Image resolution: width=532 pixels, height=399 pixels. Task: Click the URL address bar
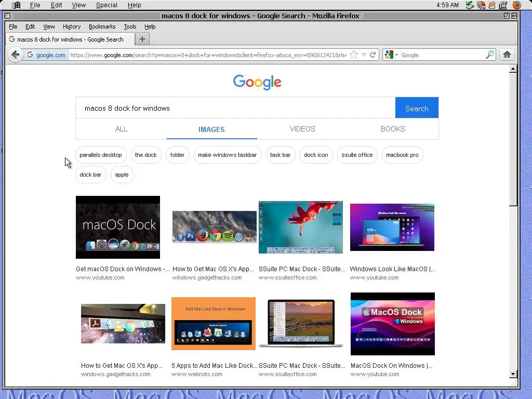[x=208, y=55]
